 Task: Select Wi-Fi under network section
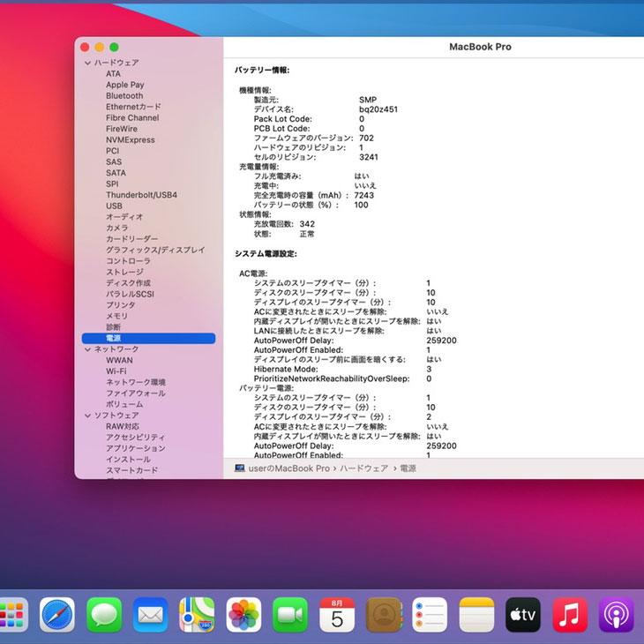pyautogui.click(x=116, y=371)
